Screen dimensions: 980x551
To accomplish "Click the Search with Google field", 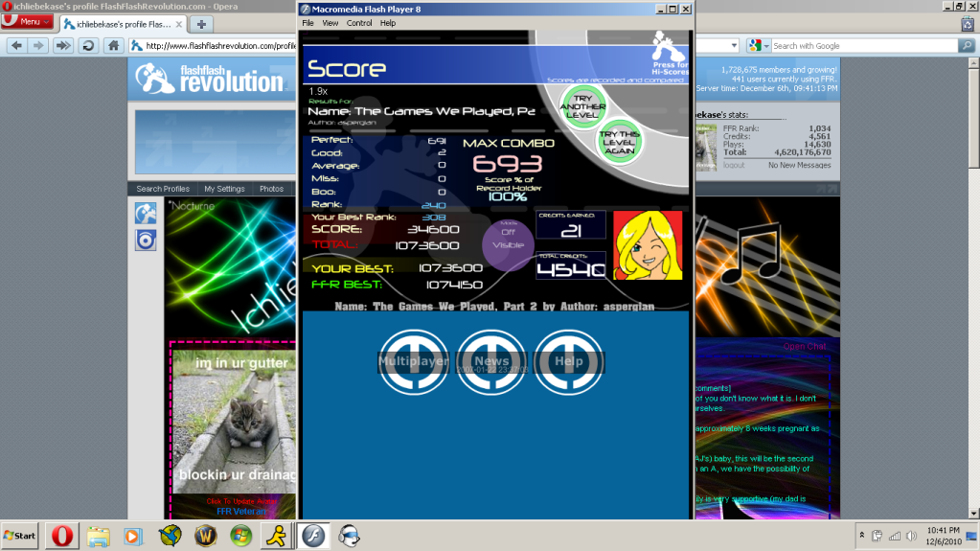I will click(x=862, y=45).
